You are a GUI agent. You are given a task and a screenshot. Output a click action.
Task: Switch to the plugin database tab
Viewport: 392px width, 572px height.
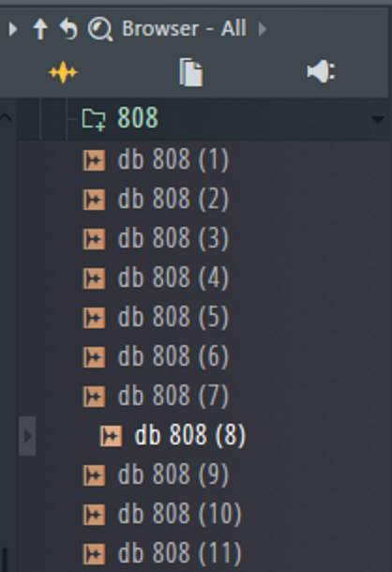click(321, 71)
